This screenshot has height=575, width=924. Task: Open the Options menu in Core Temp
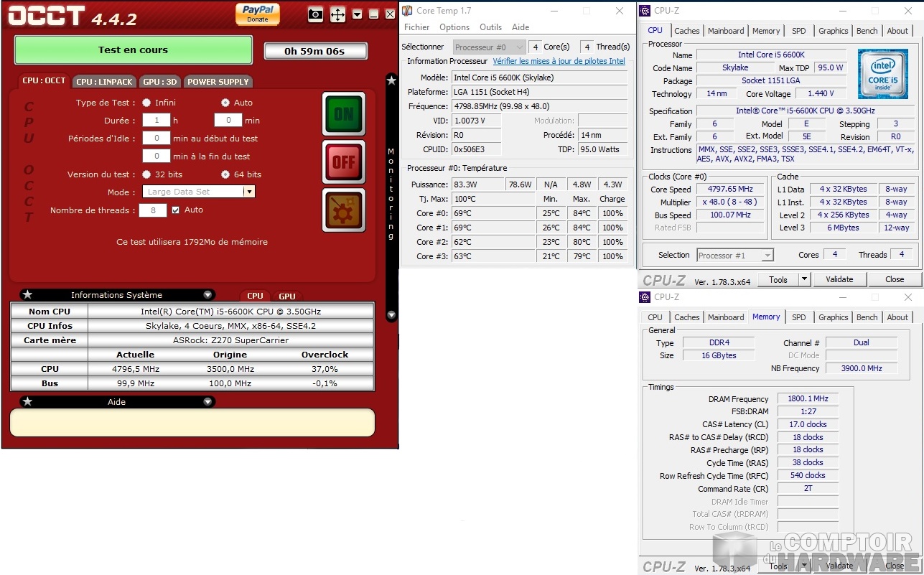454,27
